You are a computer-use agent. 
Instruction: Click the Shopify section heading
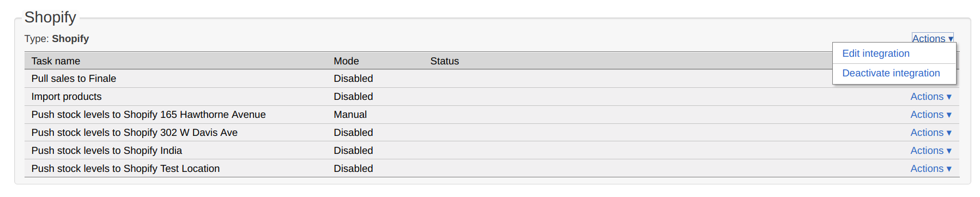50,17
